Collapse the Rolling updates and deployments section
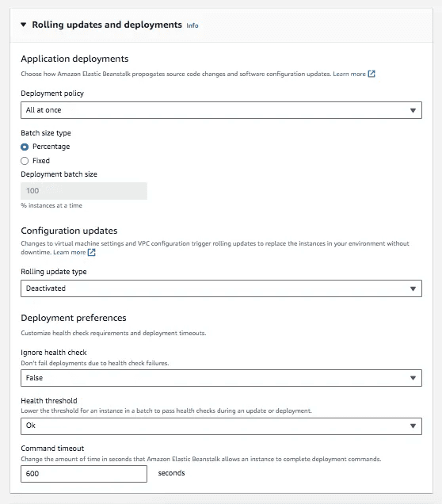442x504 pixels. click(24, 25)
